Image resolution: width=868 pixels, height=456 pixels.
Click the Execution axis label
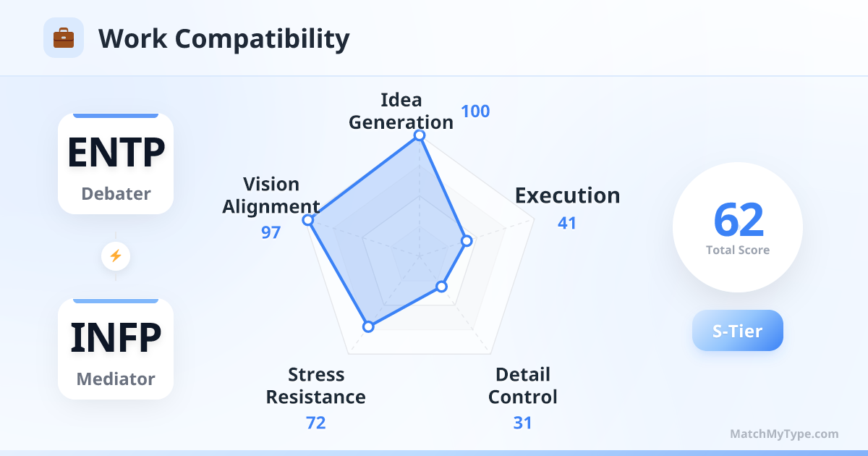tap(567, 195)
